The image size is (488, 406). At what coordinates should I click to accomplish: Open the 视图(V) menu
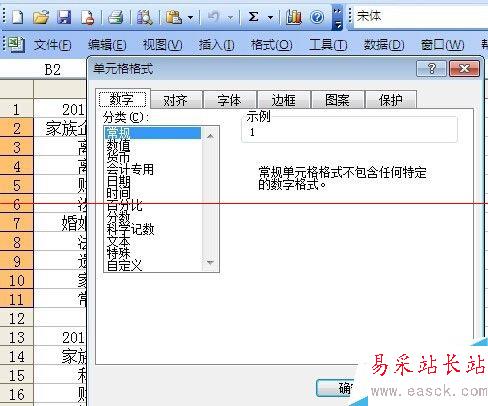click(162, 45)
